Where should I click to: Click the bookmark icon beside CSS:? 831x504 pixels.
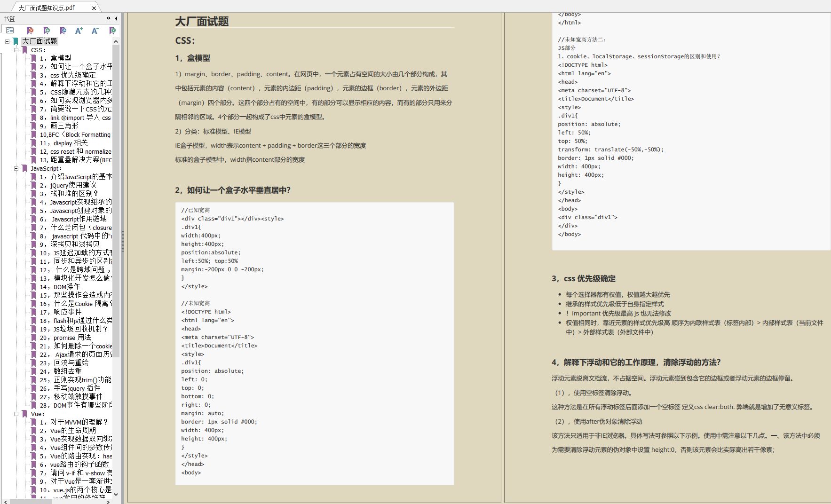pyautogui.click(x=25, y=50)
